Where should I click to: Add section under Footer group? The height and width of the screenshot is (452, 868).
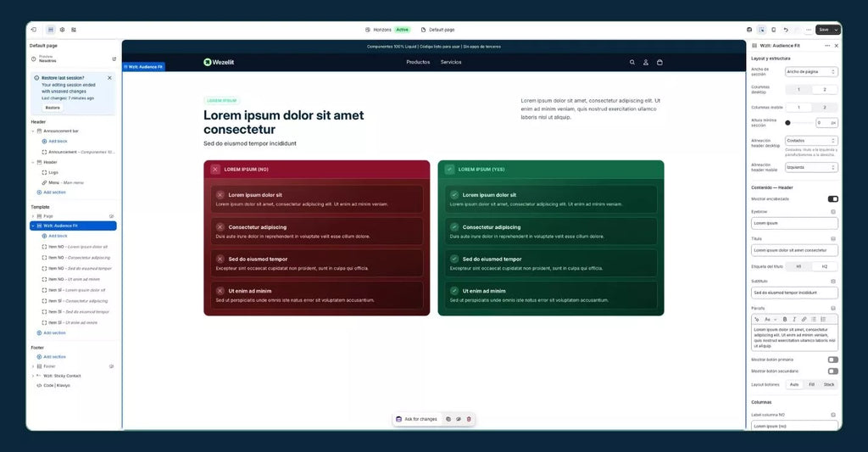coord(51,357)
